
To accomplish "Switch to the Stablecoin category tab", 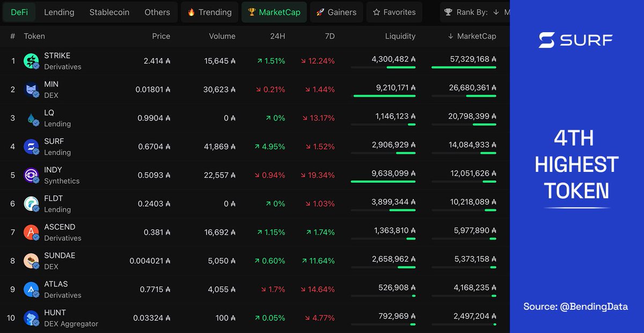I will point(109,12).
